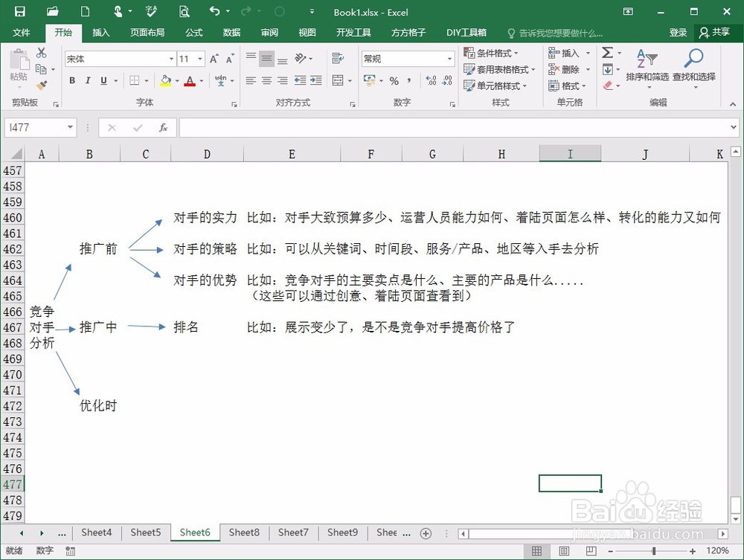Switch to Page Break Preview icon
The height and width of the screenshot is (560, 744).
[591, 551]
